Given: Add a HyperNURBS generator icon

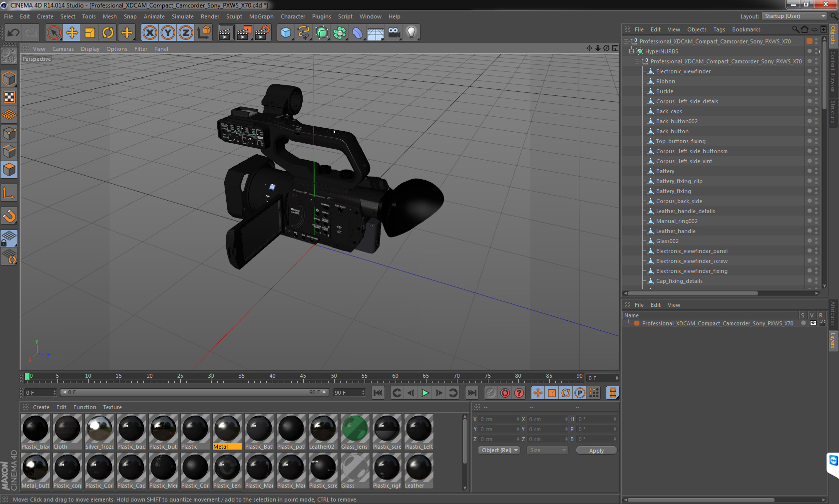Looking at the screenshot, I should click(322, 33).
